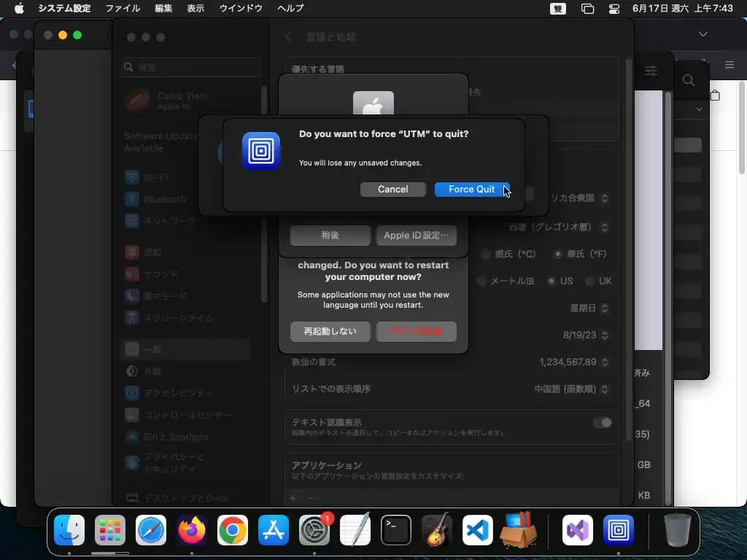
Task: Open the 西暦 (グレゴリオ暦) calendar dropdown
Action: pyautogui.click(x=558, y=227)
